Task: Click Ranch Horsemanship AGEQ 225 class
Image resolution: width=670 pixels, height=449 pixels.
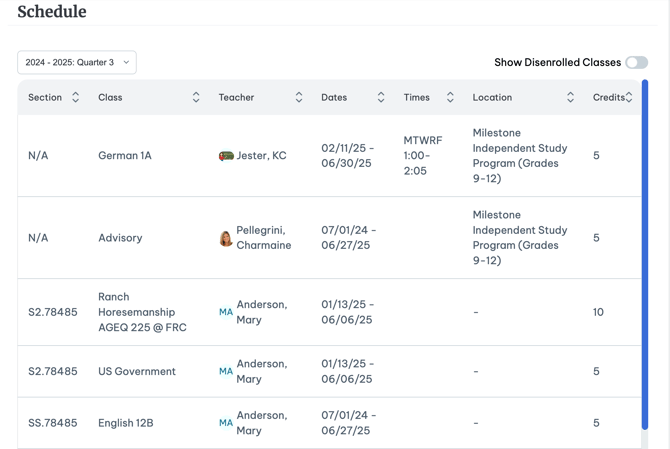Action: pyautogui.click(x=142, y=312)
